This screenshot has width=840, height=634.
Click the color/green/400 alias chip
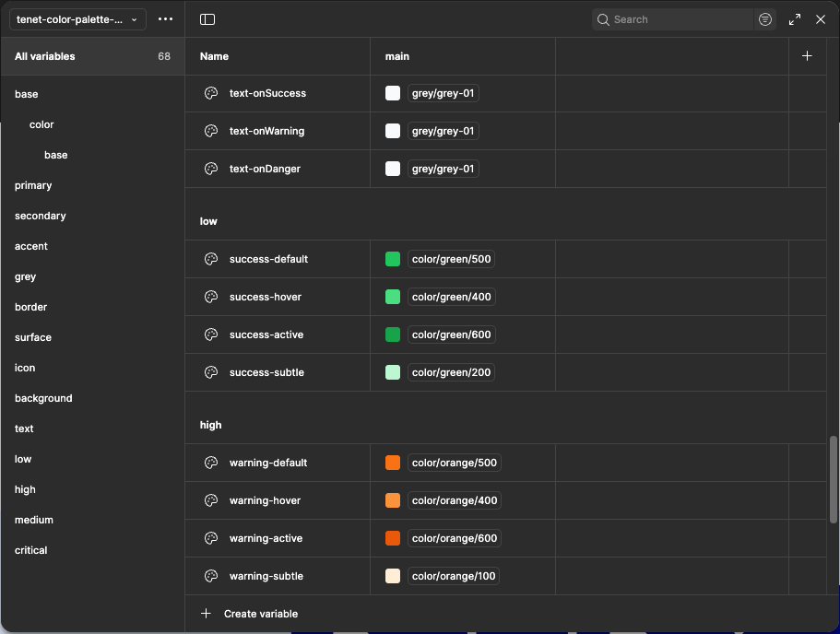[x=451, y=297]
